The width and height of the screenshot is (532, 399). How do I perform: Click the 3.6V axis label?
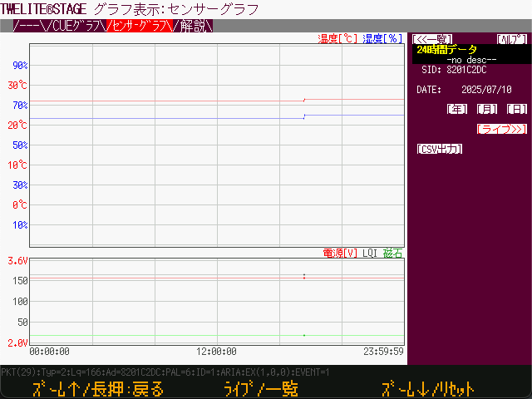coord(17,261)
